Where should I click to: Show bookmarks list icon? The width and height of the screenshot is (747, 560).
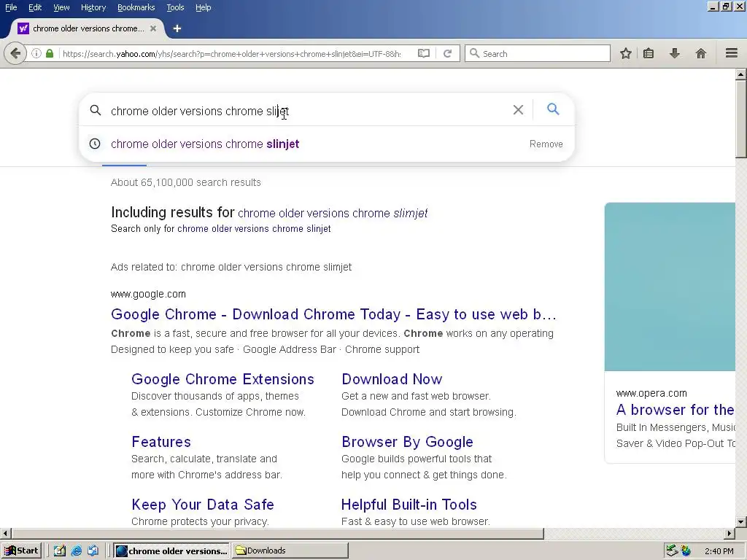[649, 53]
